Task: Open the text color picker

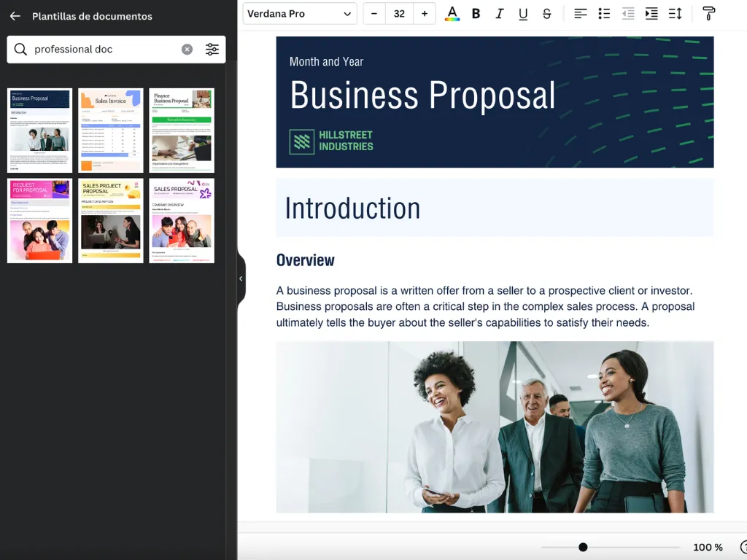Action: coord(452,14)
